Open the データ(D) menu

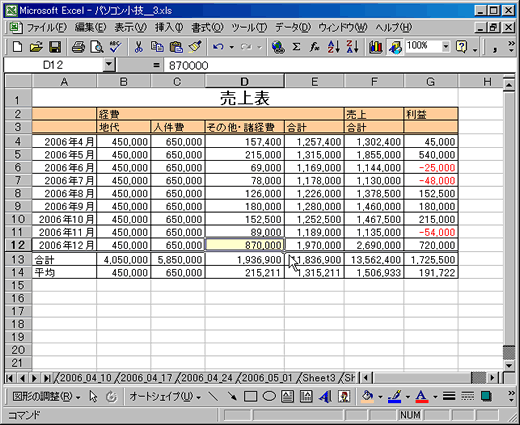293,28
